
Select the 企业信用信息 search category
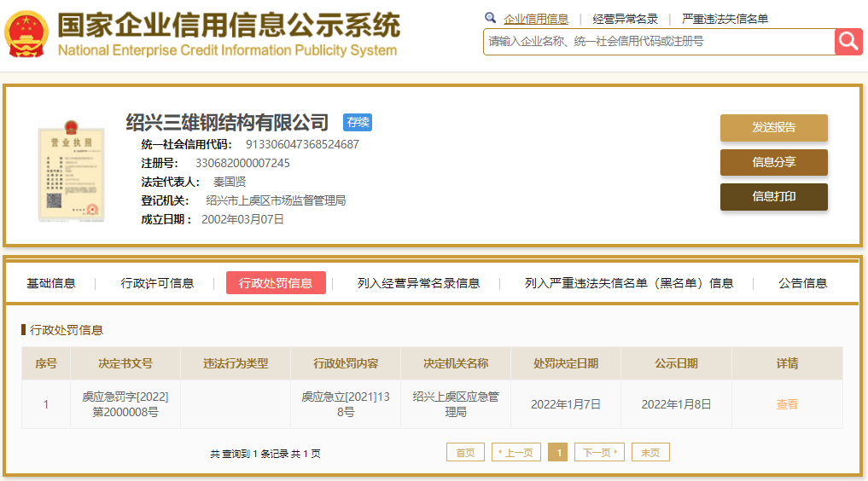point(536,19)
